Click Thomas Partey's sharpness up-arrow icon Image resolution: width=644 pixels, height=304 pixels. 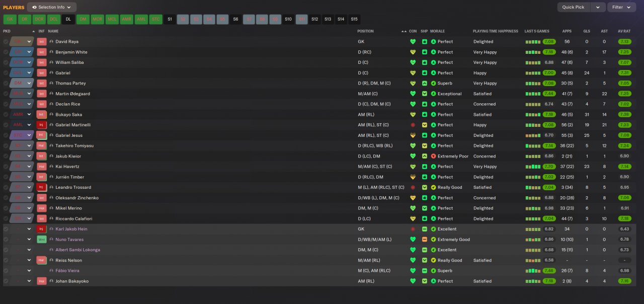[425, 83]
